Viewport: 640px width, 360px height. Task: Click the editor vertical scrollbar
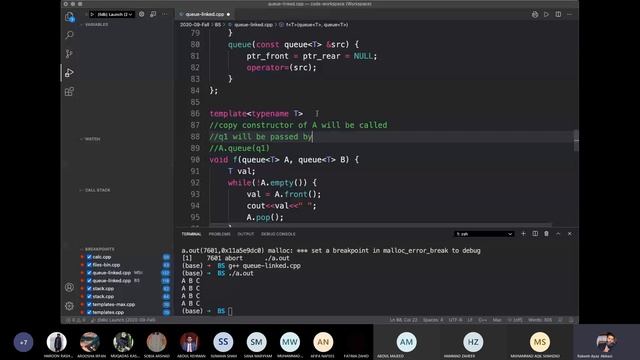576,141
